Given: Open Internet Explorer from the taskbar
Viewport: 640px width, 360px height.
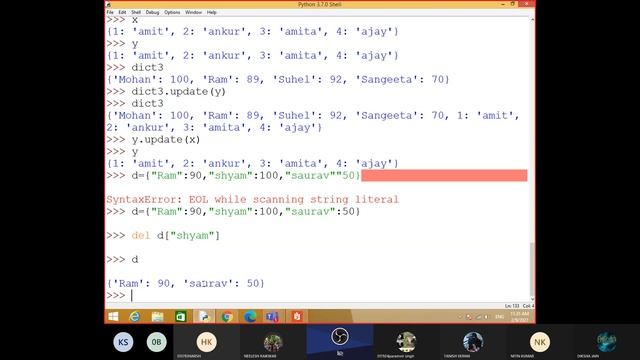Looking at the screenshot, I should (x=134, y=316).
